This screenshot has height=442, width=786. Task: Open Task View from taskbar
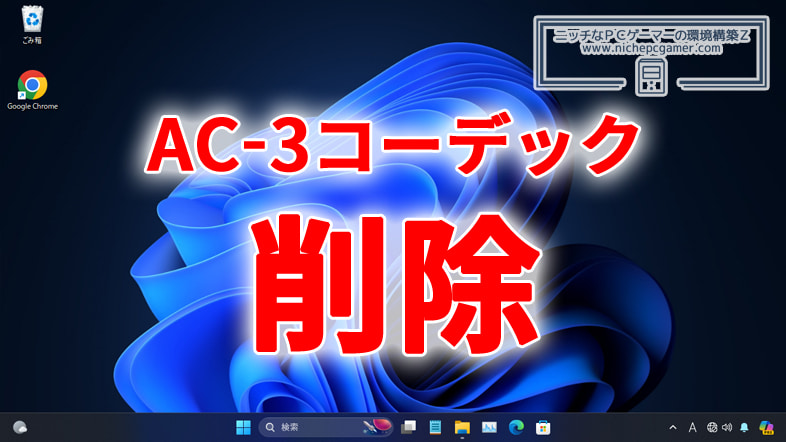coord(409,427)
